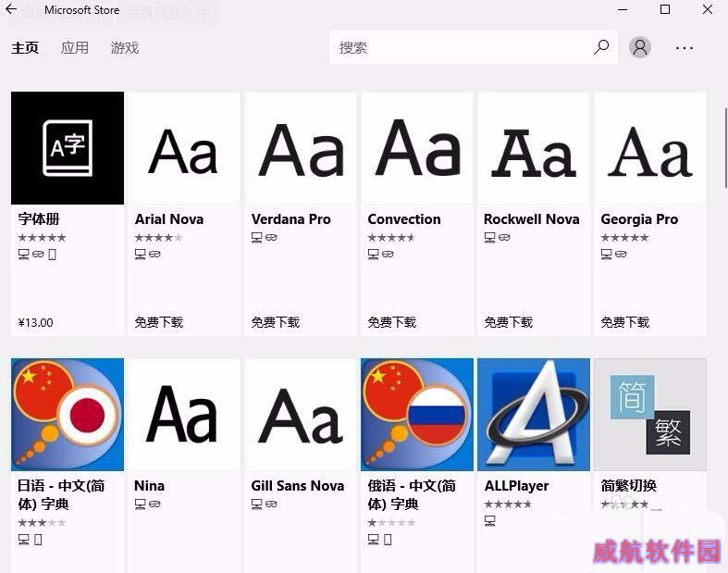Screen dimensions: 728x573
Task: Click the star rating under ALLPlayer
Action: click(508, 504)
